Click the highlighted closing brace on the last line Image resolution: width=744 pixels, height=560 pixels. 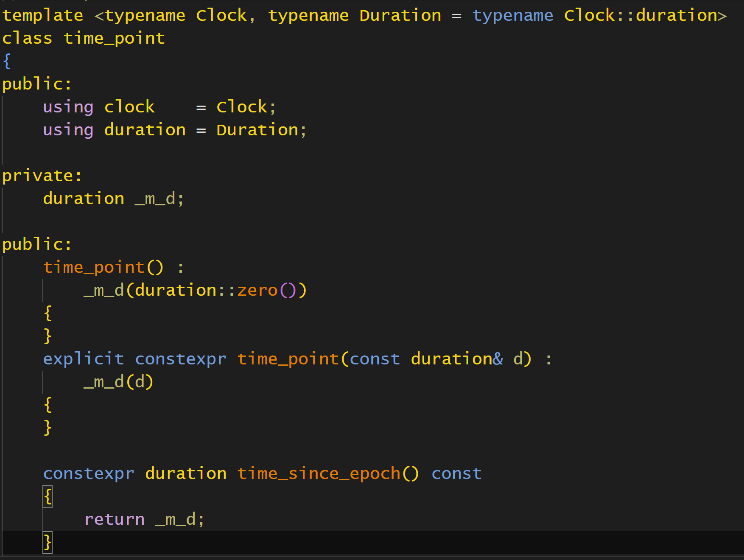tap(48, 543)
